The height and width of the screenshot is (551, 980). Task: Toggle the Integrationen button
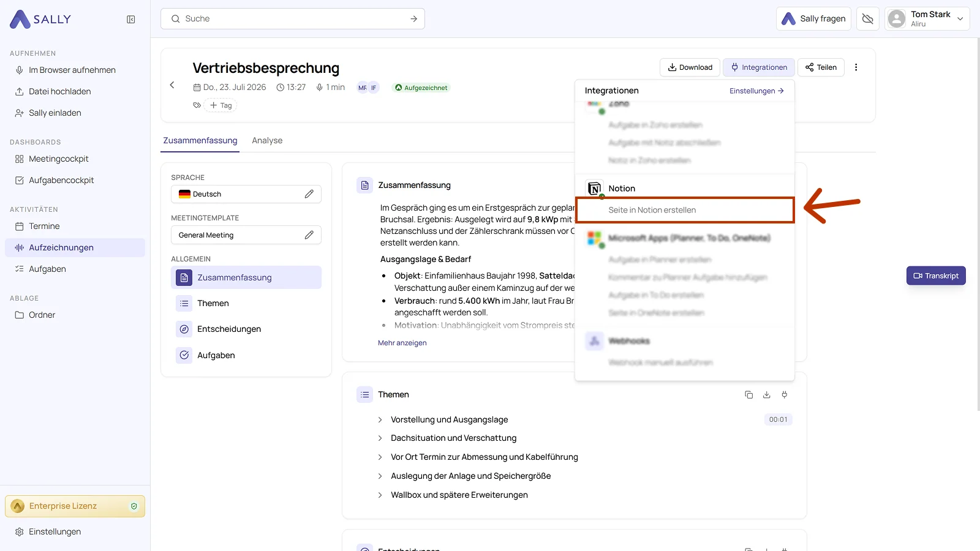(x=759, y=67)
